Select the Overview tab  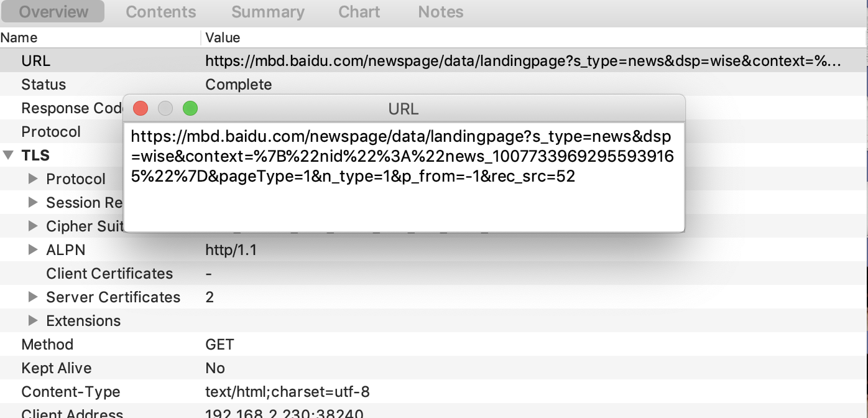[53, 11]
